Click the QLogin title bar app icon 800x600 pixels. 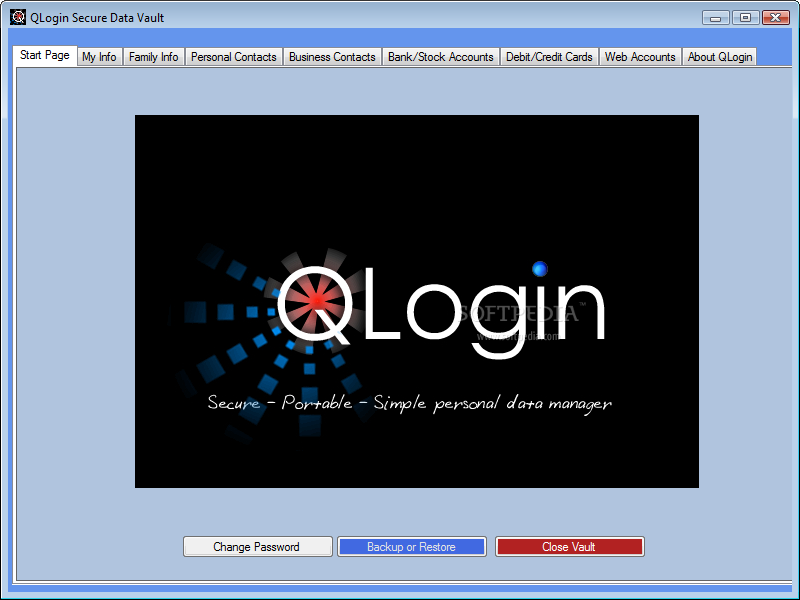click(18, 17)
